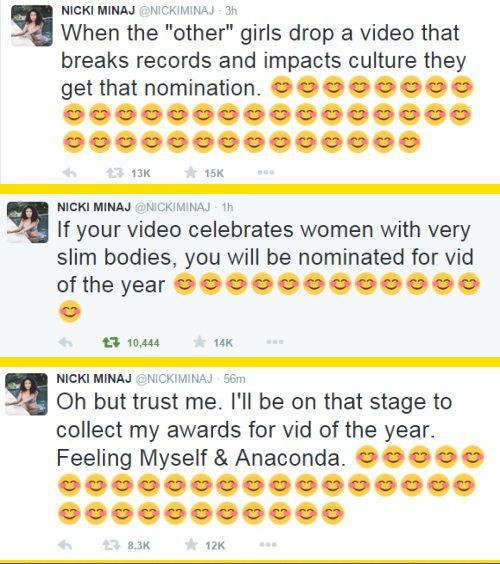
Task: Open more options on the 1h tweet
Action: (x=275, y=341)
